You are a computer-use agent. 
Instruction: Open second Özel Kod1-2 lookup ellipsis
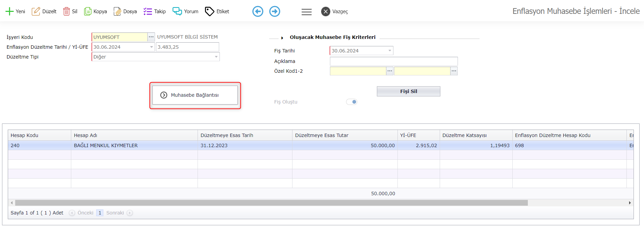[x=454, y=71]
